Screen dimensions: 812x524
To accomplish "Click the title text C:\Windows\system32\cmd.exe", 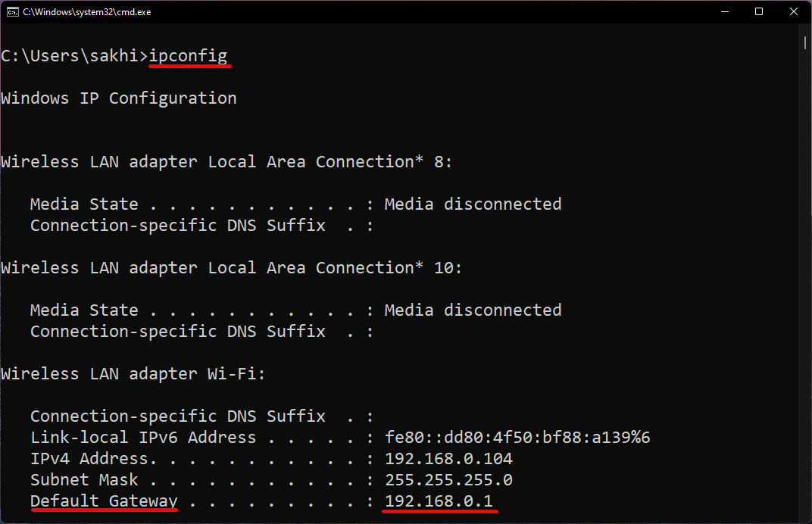I will click(87, 12).
